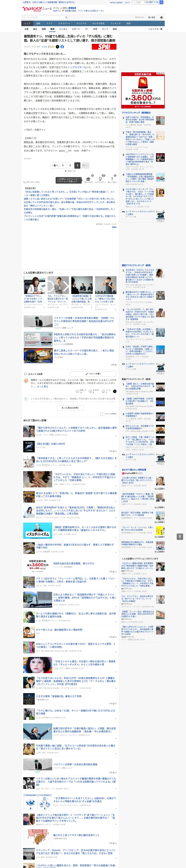Screen dimensions: 186x868
Task: Expand first comment with もっと見る
Action: 43,387
